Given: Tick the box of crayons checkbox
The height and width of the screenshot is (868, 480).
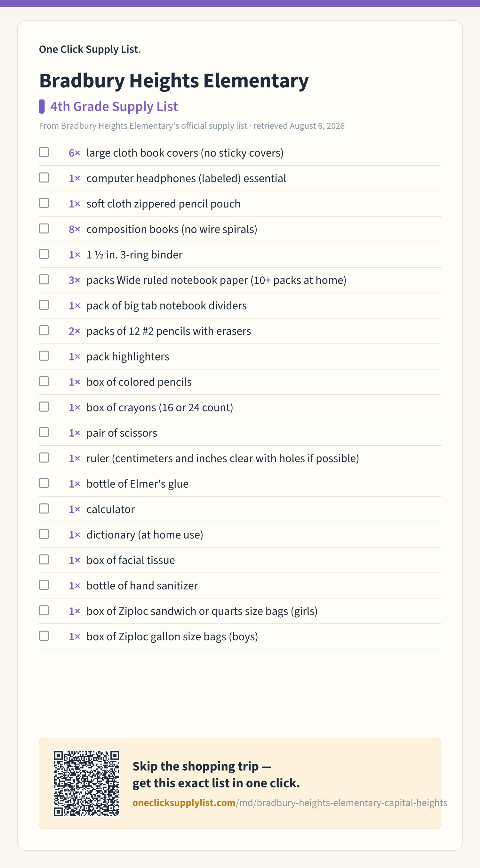Looking at the screenshot, I should coord(44,407).
